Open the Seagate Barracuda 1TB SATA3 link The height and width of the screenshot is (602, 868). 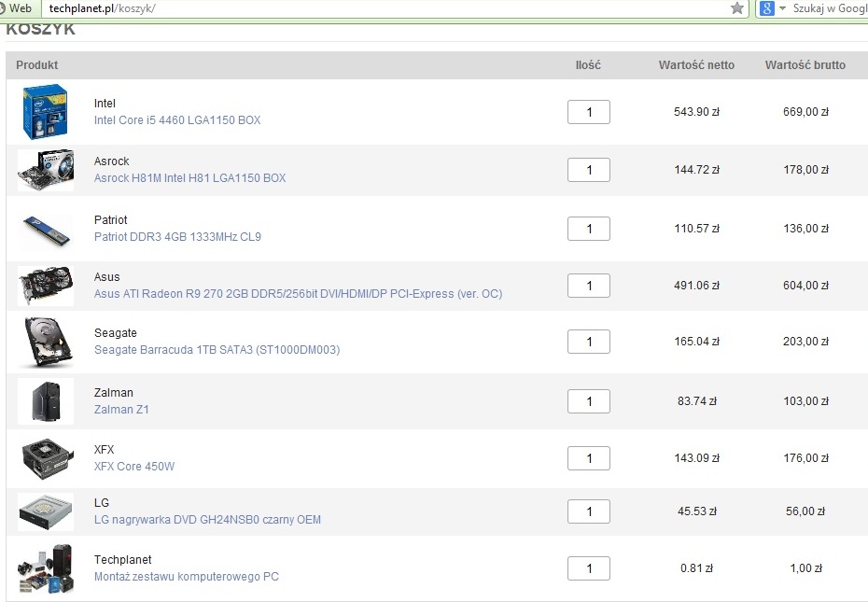[217, 350]
